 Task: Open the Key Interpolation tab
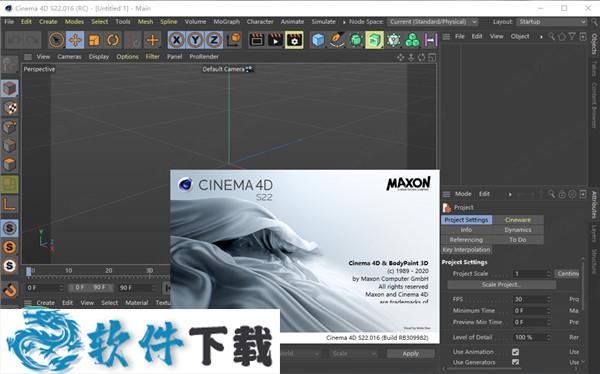[x=466, y=250]
